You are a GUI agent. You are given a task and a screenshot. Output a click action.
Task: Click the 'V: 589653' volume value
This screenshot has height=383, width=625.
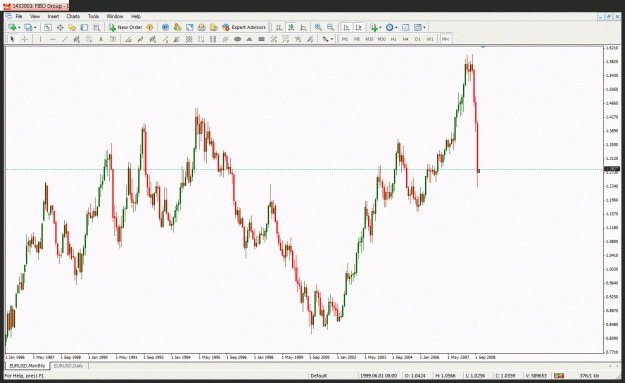tap(536, 376)
